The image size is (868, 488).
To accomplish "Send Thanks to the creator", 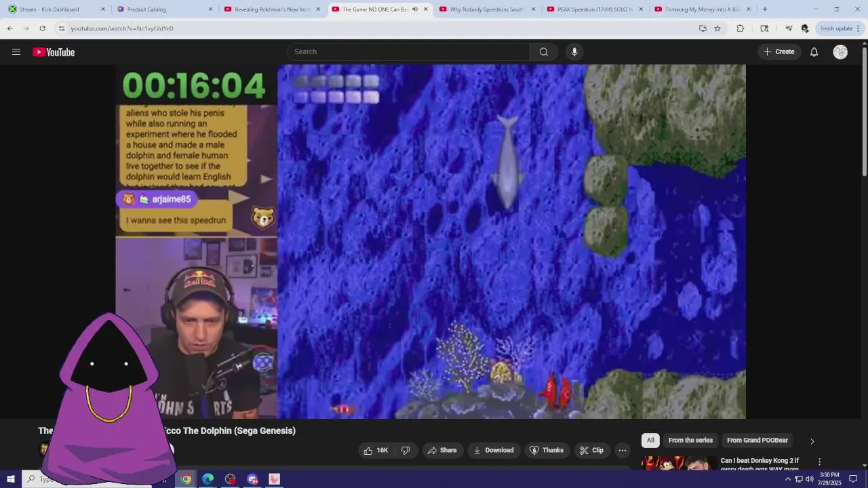I will [x=547, y=450].
